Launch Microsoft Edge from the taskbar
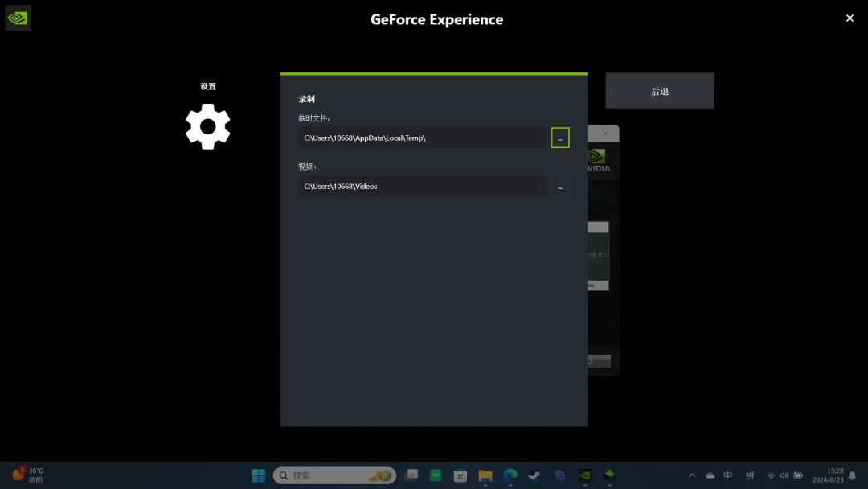 [510, 475]
